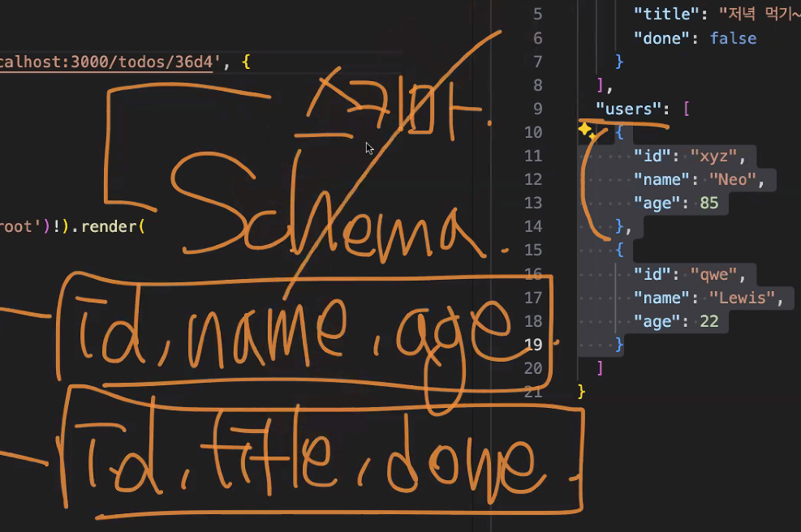Click the yellow closing brace on line 21
Screen dimensions: 801x532
pyautogui.click(x=581, y=392)
